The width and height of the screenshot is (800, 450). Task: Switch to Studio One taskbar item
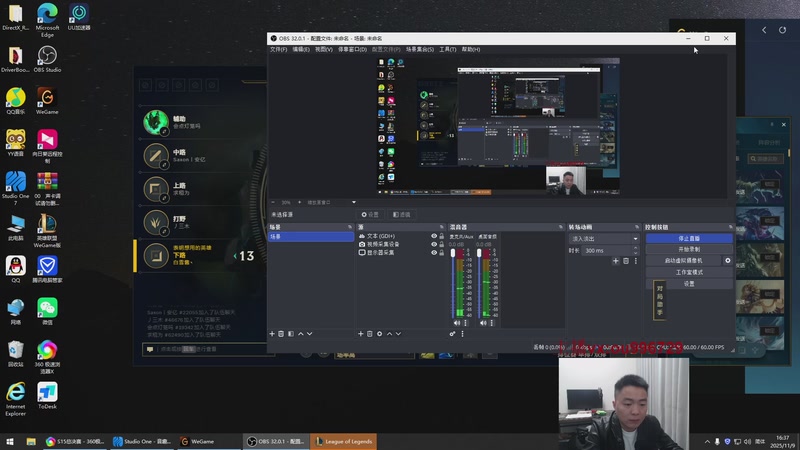pos(142,442)
